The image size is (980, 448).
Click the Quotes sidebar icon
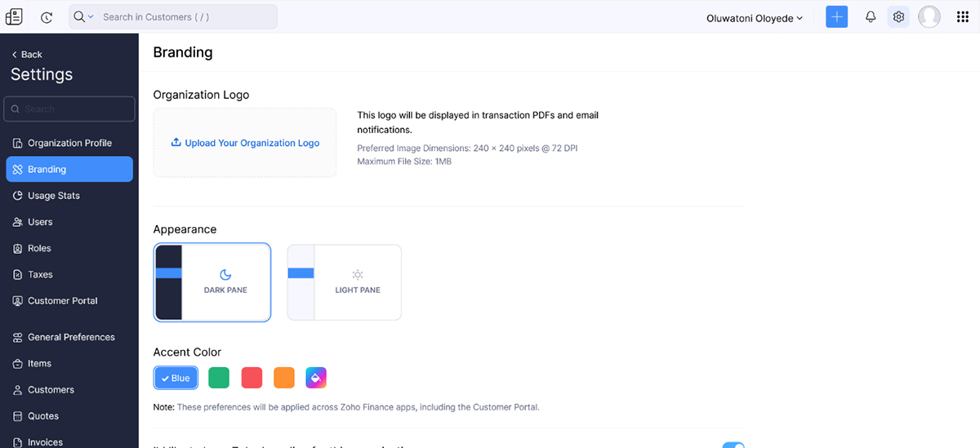tap(18, 415)
